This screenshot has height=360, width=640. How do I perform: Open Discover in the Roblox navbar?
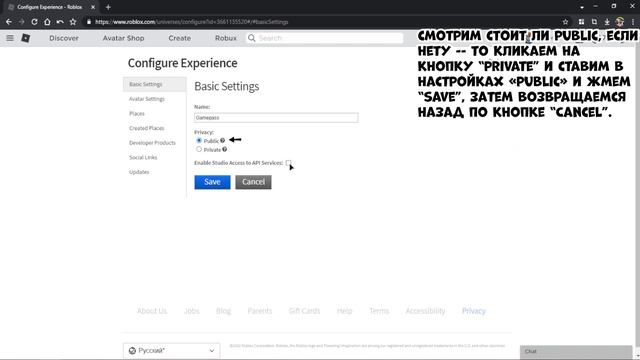[x=64, y=38]
